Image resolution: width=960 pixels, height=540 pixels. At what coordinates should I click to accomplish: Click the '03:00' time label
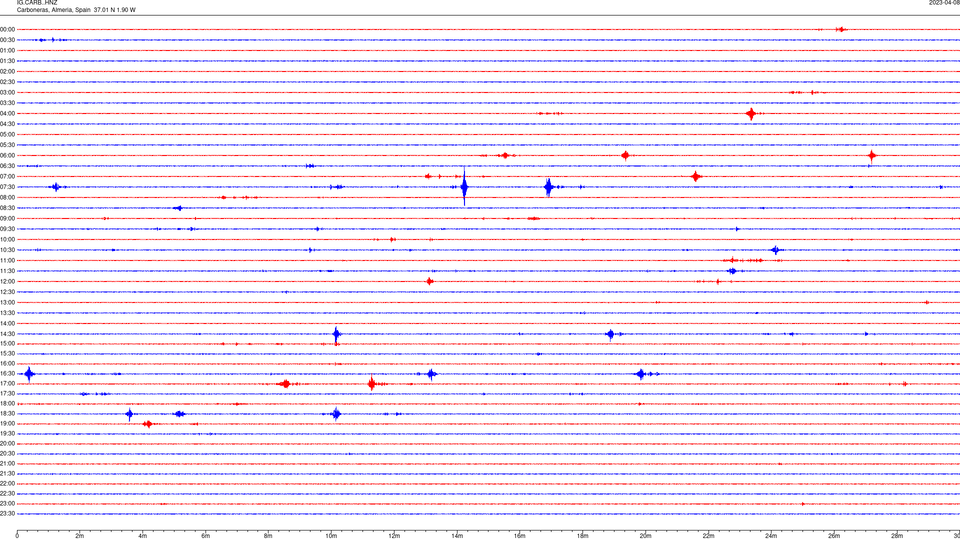[7, 92]
